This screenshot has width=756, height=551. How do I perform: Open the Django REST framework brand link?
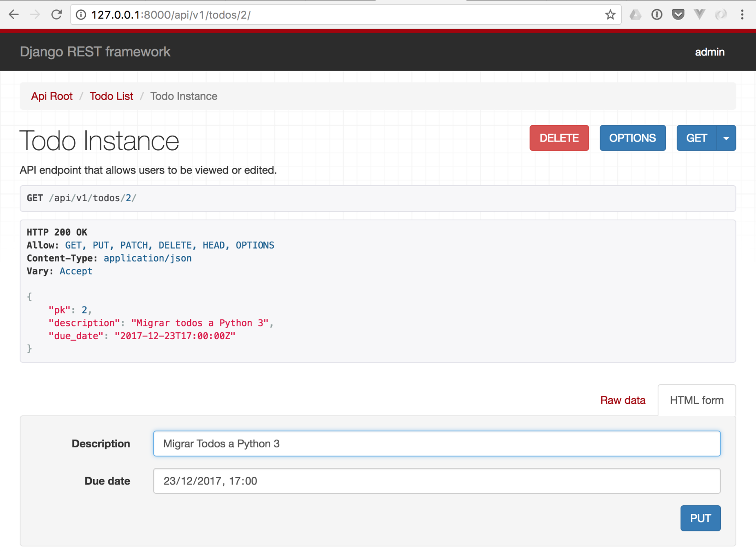(x=95, y=52)
